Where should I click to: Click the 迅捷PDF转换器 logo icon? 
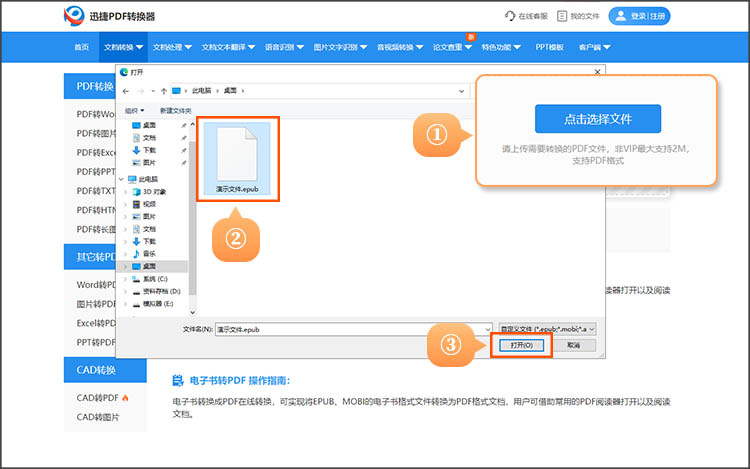pos(74,16)
